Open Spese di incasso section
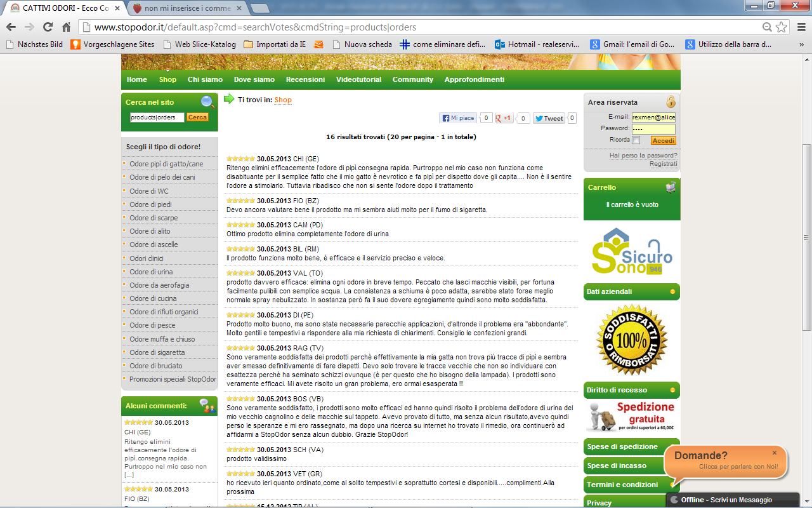Screen dimensions: 812x508 coord(632,465)
